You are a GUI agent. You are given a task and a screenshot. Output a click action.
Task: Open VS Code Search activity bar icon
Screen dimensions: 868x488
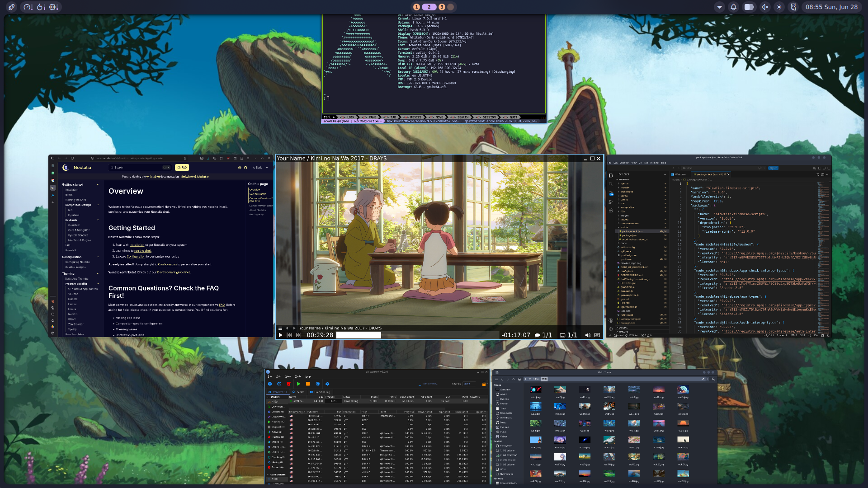(611, 184)
